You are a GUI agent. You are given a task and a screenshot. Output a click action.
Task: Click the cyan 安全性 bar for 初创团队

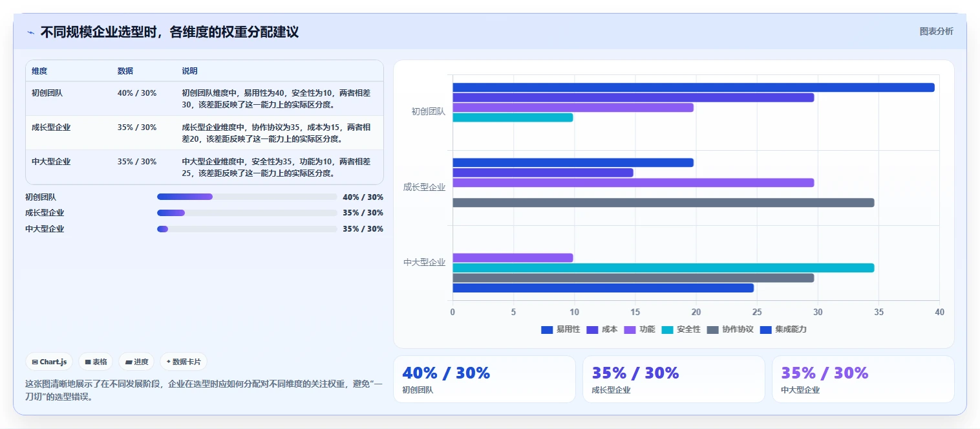513,118
